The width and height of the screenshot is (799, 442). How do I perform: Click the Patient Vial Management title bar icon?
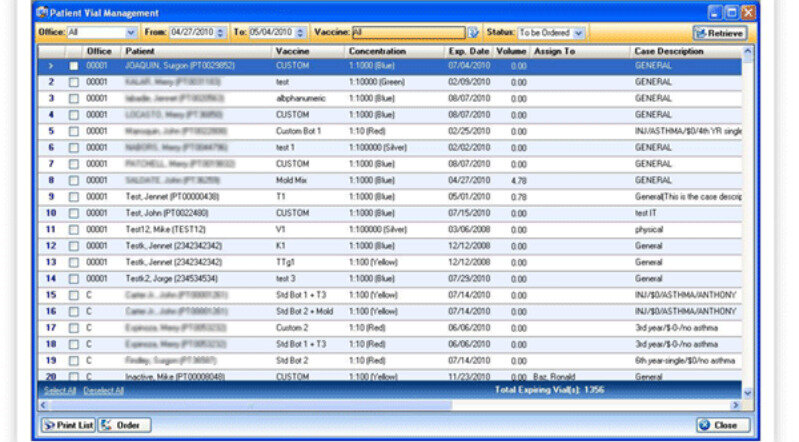41,13
